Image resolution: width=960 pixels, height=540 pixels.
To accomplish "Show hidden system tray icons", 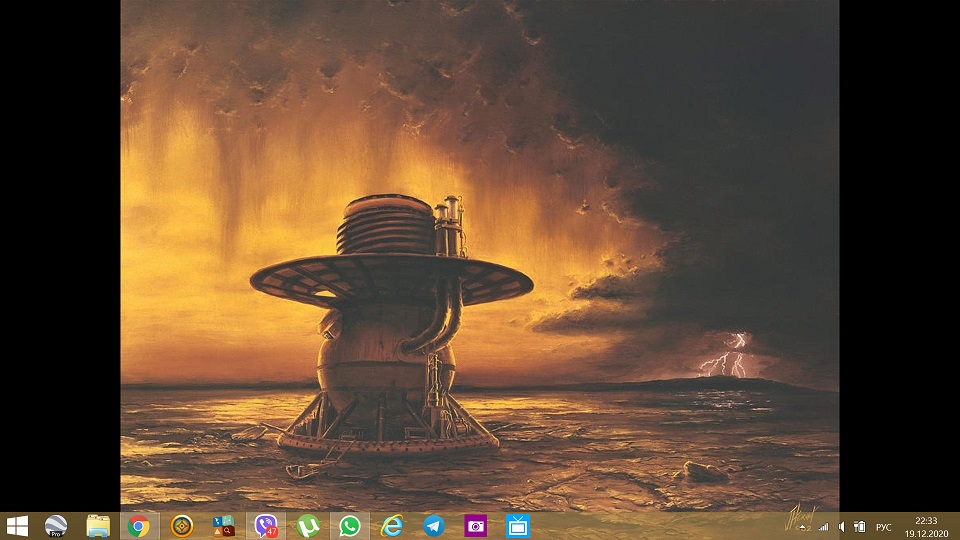I will tap(802, 527).
